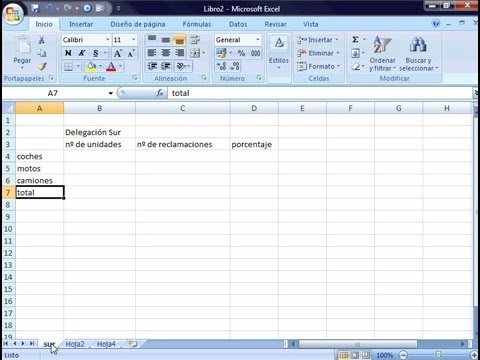This screenshot has width=480, height=360.
Task: Align cell content to middle
Action: 166,40
